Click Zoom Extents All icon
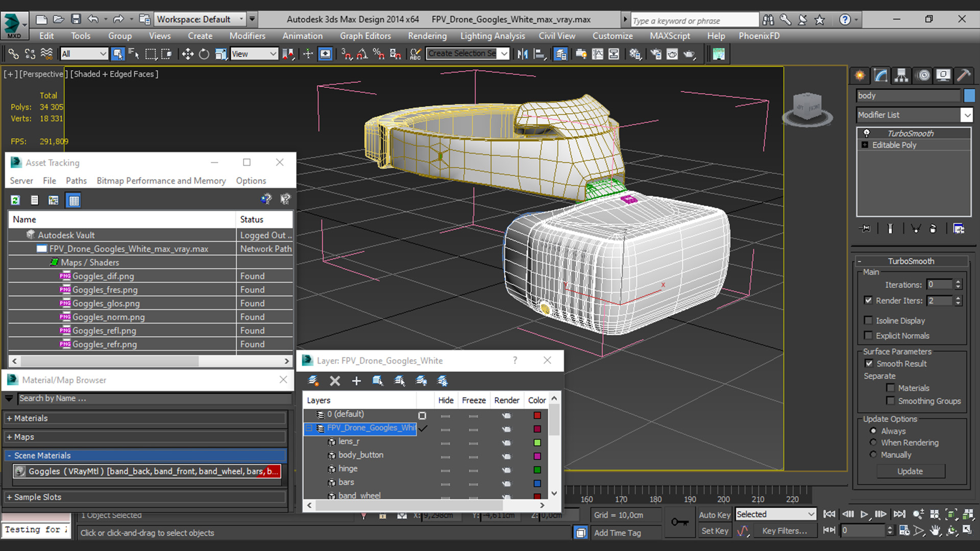 tap(968, 514)
